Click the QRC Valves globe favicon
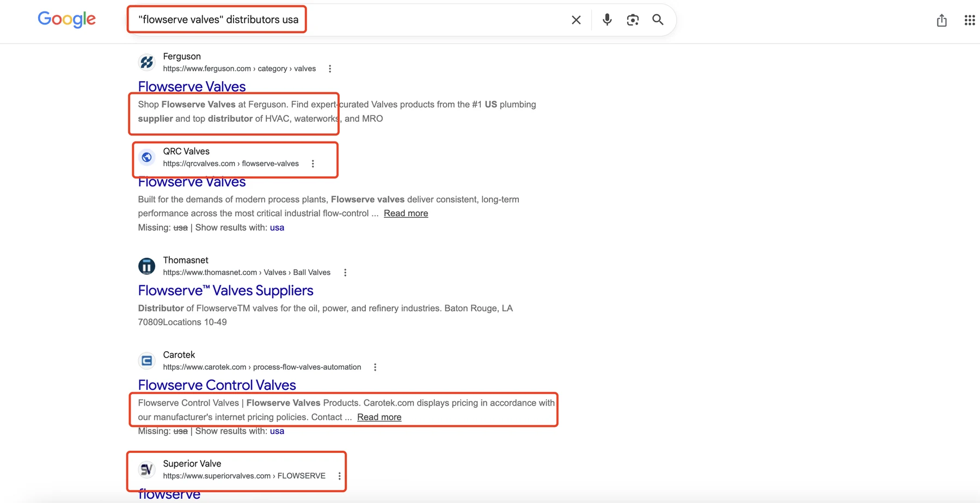Viewport: 980px width, 503px height. tap(146, 157)
